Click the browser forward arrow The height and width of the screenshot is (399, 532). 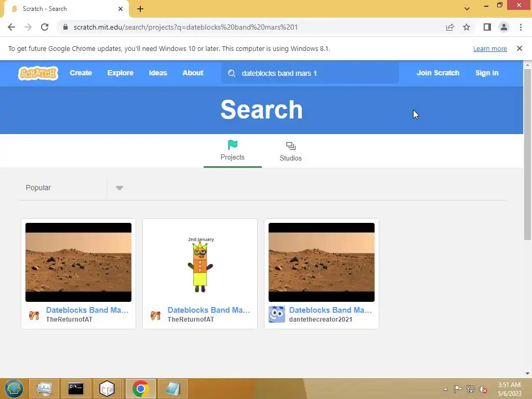[x=28, y=27]
